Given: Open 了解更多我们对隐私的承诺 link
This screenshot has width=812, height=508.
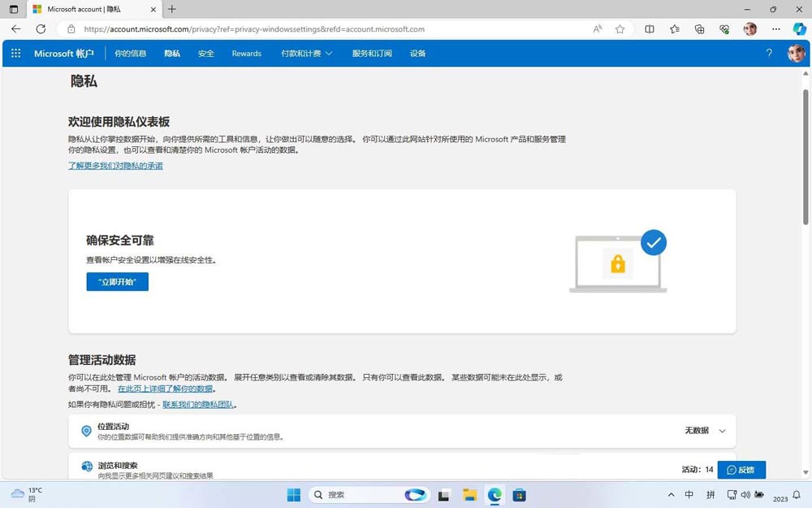Looking at the screenshot, I should (115, 165).
